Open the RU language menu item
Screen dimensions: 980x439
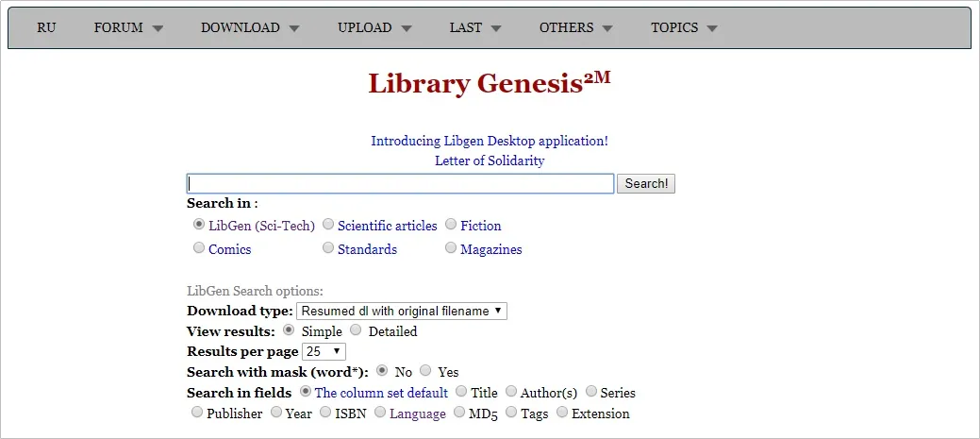click(46, 27)
